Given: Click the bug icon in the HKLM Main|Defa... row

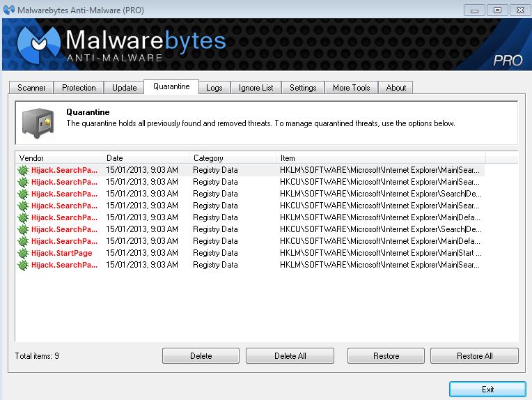Looking at the screenshot, I should 23,217.
